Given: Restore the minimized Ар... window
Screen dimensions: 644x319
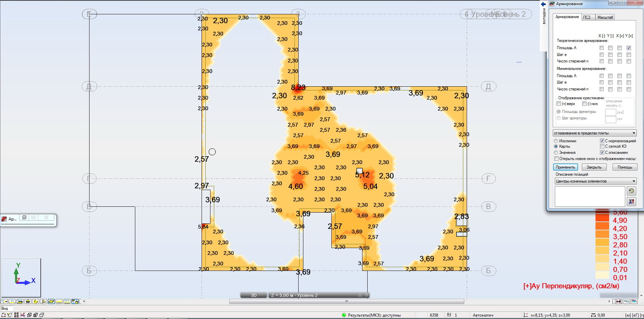Looking at the screenshot, I should tap(24, 218).
